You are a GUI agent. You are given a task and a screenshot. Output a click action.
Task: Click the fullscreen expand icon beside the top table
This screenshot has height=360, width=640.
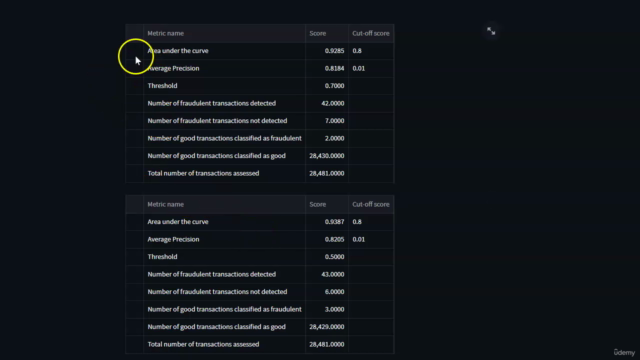click(491, 31)
